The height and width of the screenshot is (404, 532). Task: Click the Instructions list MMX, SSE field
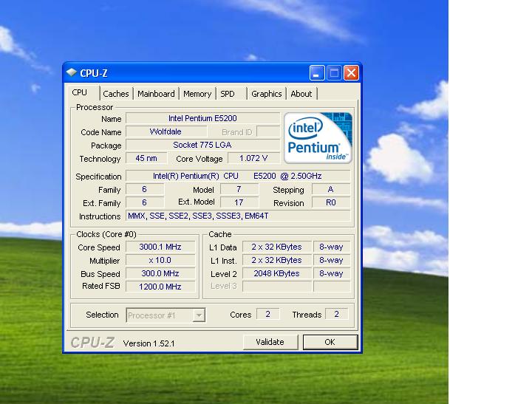click(x=238, y=216)
